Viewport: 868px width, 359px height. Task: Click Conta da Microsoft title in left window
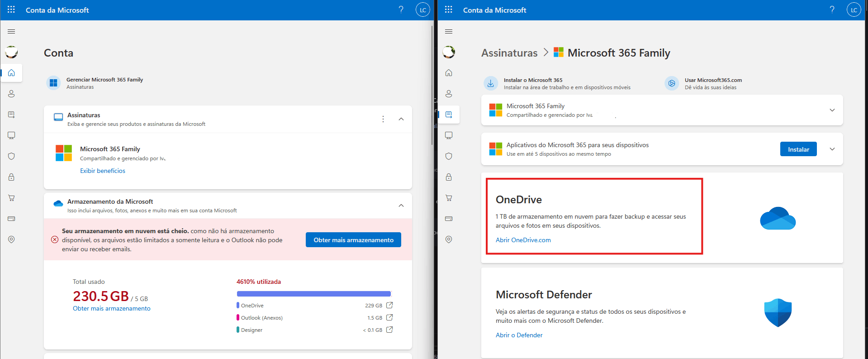[x=57, y=10]
